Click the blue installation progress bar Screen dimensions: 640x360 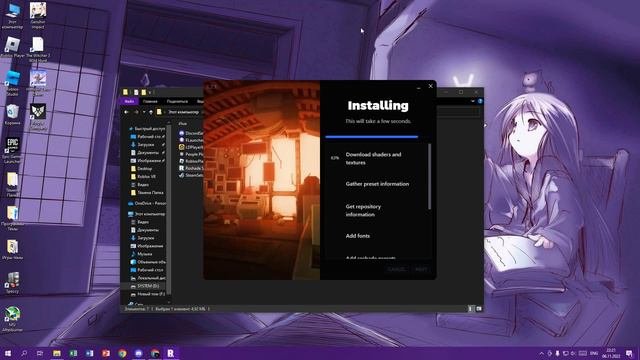pyautogui.click(x=371, y=137)
